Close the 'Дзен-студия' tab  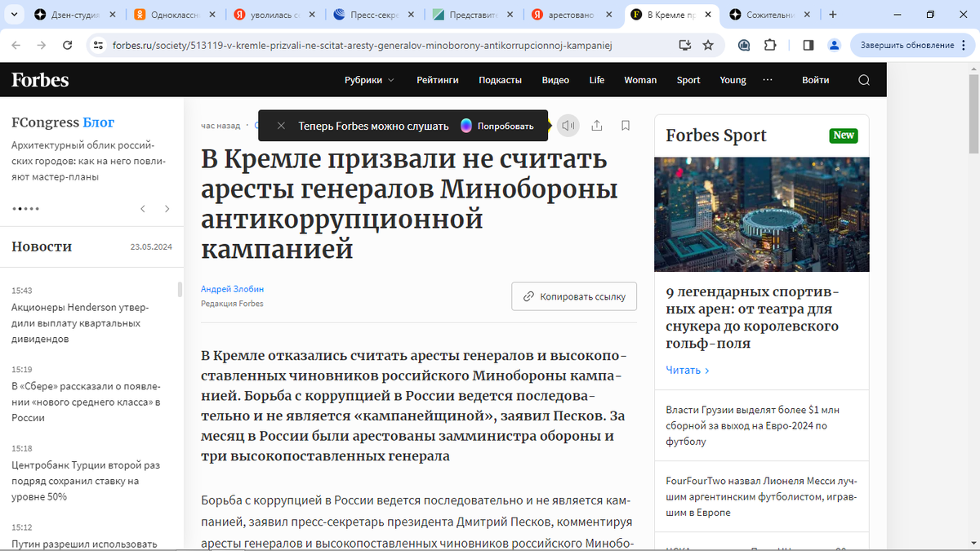point(111,15)
